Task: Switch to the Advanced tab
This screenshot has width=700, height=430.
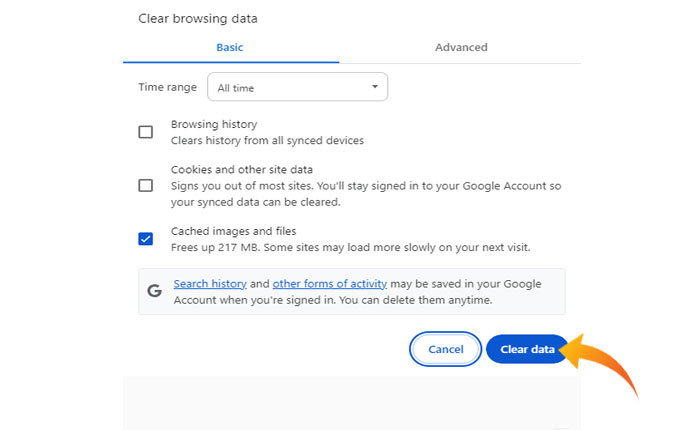Action: (x=461, y=47)
